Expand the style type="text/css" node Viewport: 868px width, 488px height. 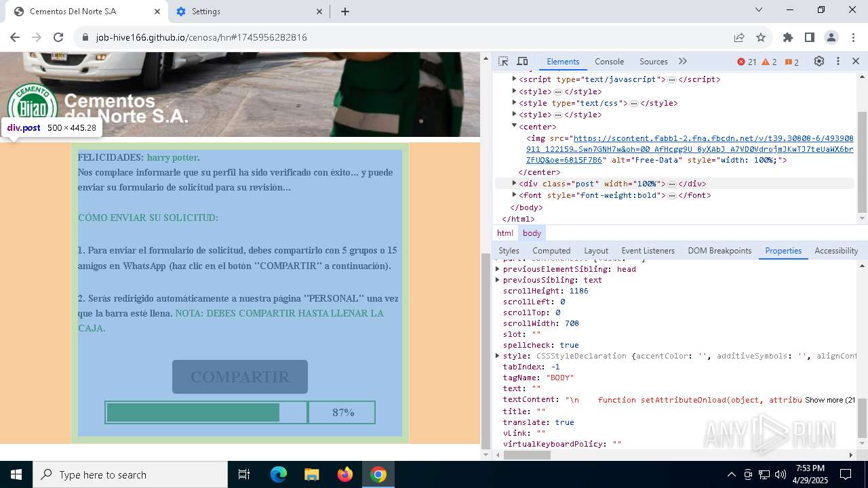(x=514, y=103)
